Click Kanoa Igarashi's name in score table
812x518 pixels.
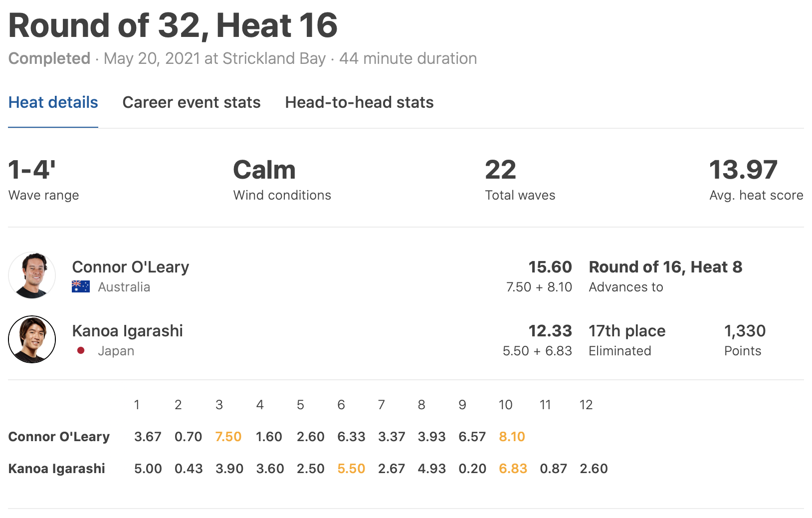point(57,469)
